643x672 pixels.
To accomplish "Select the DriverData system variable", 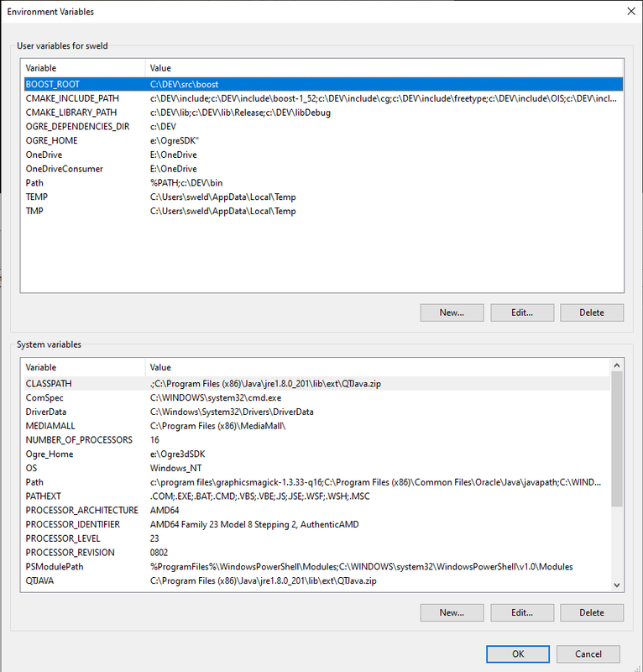I will click(x=317, y=412).
